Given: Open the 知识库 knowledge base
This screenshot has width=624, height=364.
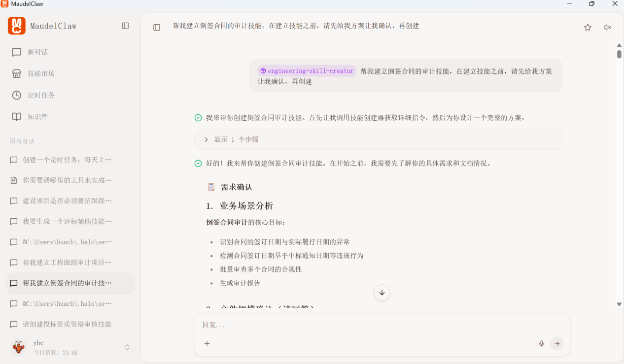Looking at the screenshot, I should (37, 117).
